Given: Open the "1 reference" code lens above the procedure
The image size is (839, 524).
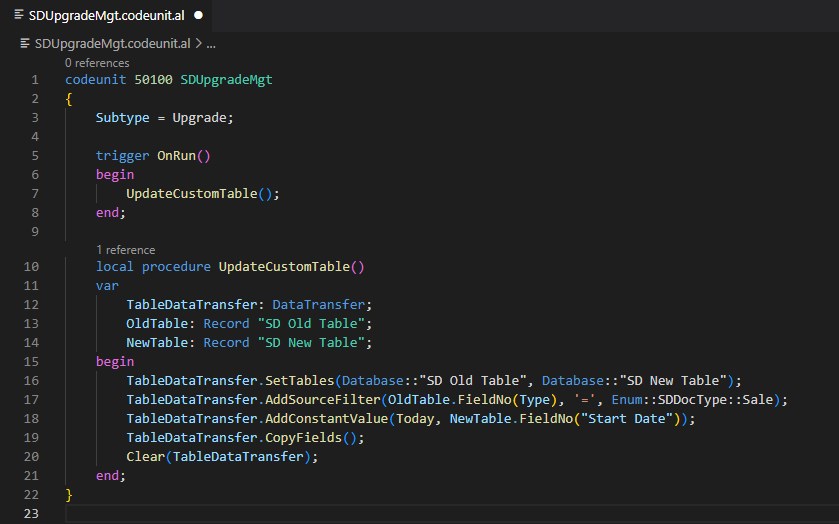Looking at the screenshot, I should [125, 250].
